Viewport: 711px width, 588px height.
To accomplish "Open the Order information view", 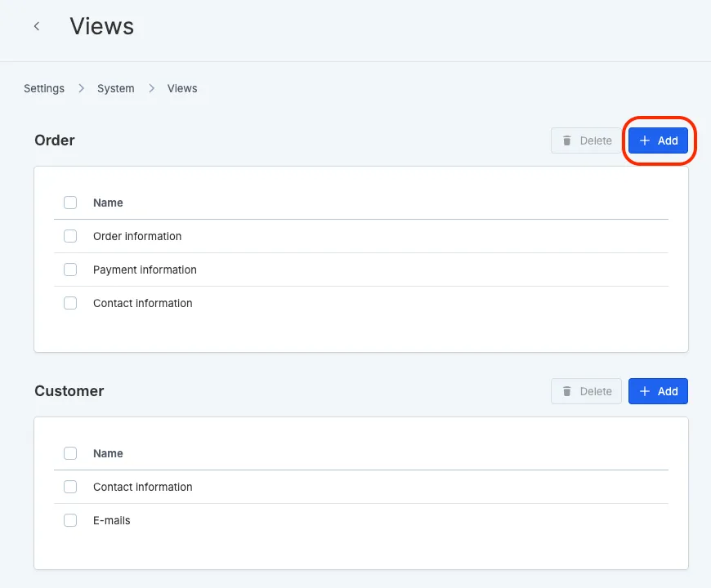I will coord(137,236).
